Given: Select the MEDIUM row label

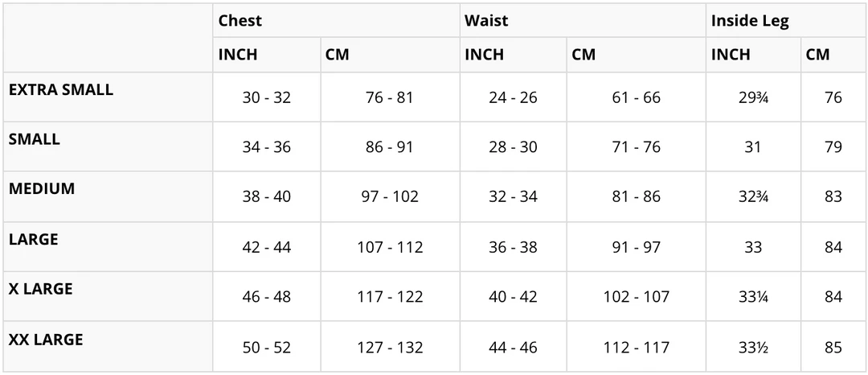Looking at the screenshot, I should point(42,189).
